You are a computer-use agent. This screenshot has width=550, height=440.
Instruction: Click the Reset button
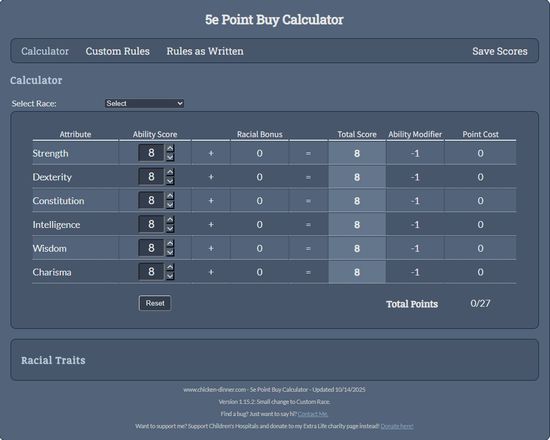click(x=155, y=303)
